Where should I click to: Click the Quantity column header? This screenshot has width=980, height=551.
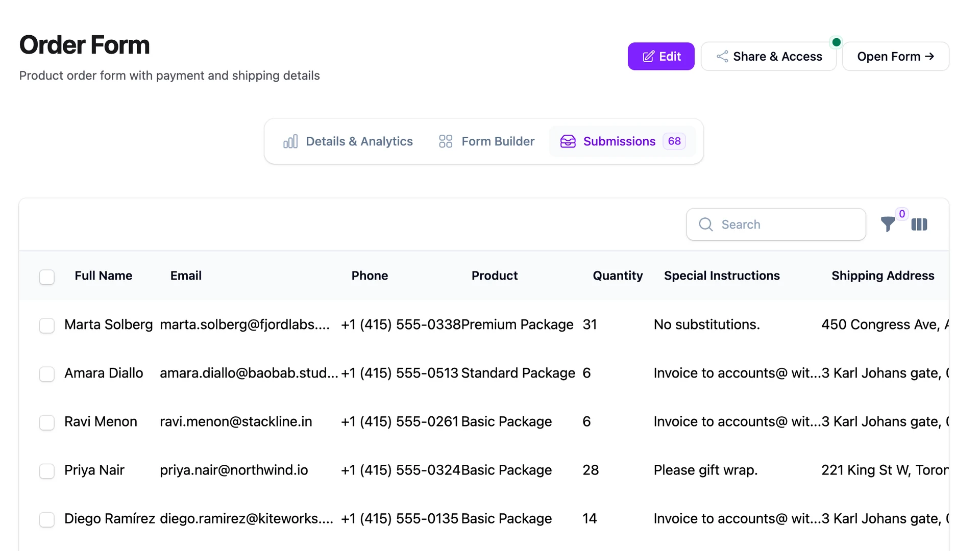pyautogui.click(x=618, y=275)
